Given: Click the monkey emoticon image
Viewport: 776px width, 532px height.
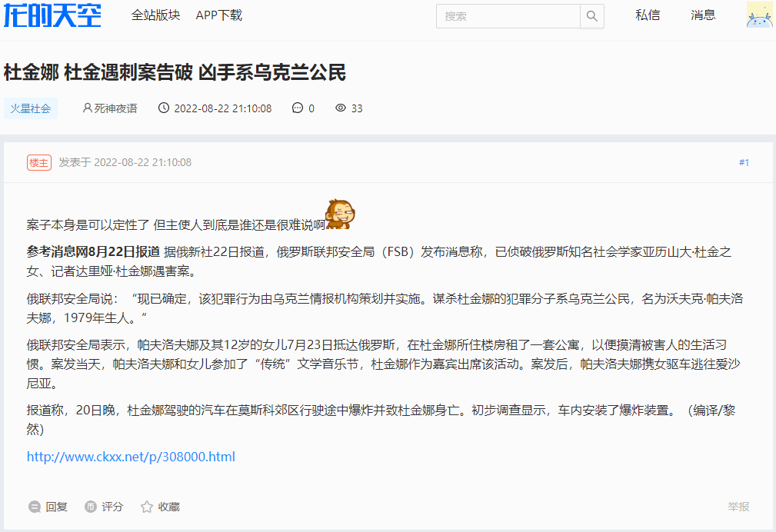Looking at the screenshot, I should coord(340,214).
